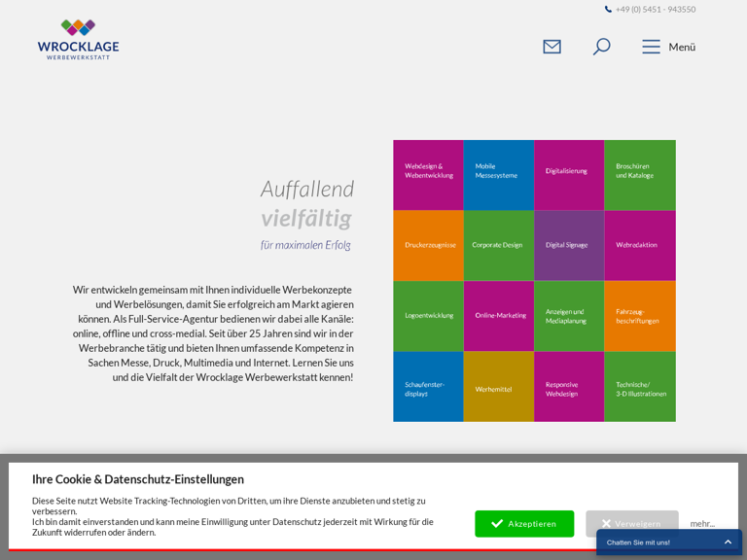
Task: Select the Mobile Messesysteme tile
Action: coord(498,175)
